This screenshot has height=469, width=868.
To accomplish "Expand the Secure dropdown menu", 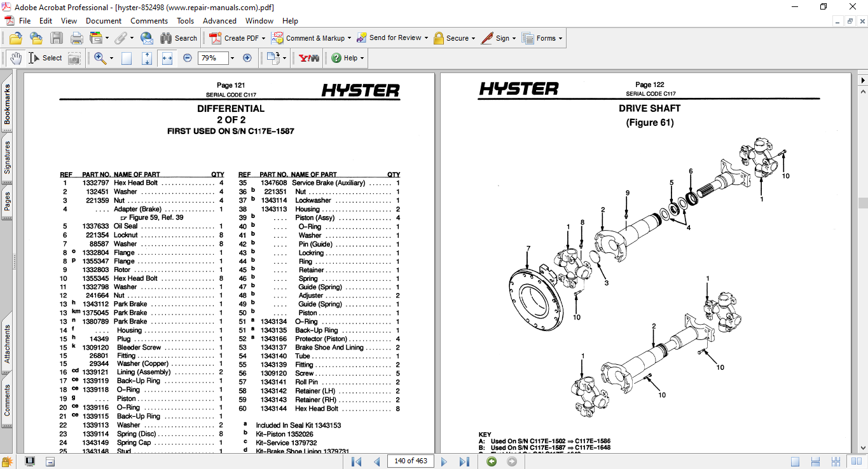I will click(x=474, y=38).
